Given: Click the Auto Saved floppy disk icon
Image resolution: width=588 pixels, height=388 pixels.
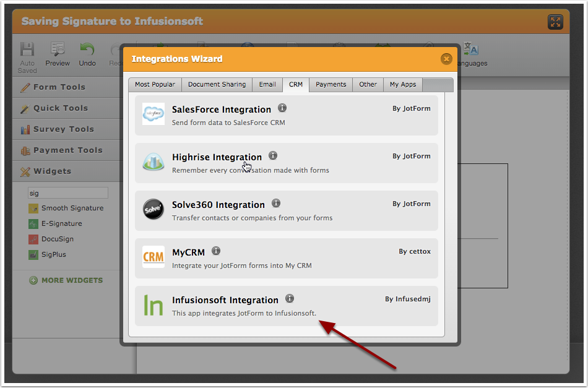Looking at the screenshot, I should [x=27, y=50].
